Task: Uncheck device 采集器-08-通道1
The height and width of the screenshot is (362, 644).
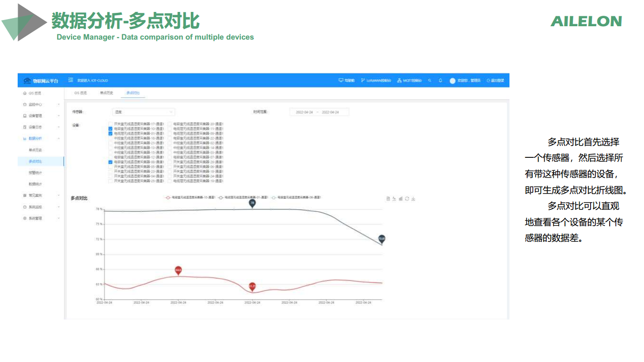Action: [110, 162]
